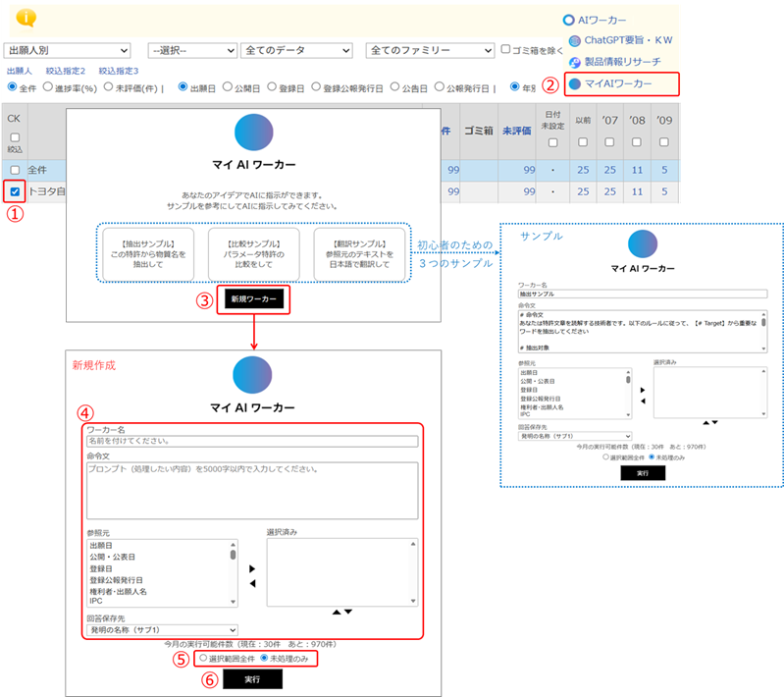Select 選択範囲全件 radio in 新規作成 form
The width and height of the screenshot is (784, 697).
pos(204,659)
